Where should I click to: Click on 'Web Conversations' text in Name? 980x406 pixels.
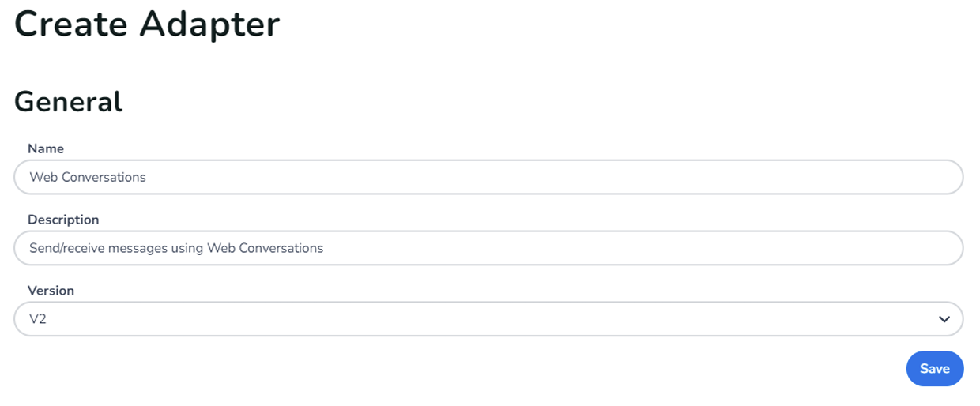(x=88, y=177)
